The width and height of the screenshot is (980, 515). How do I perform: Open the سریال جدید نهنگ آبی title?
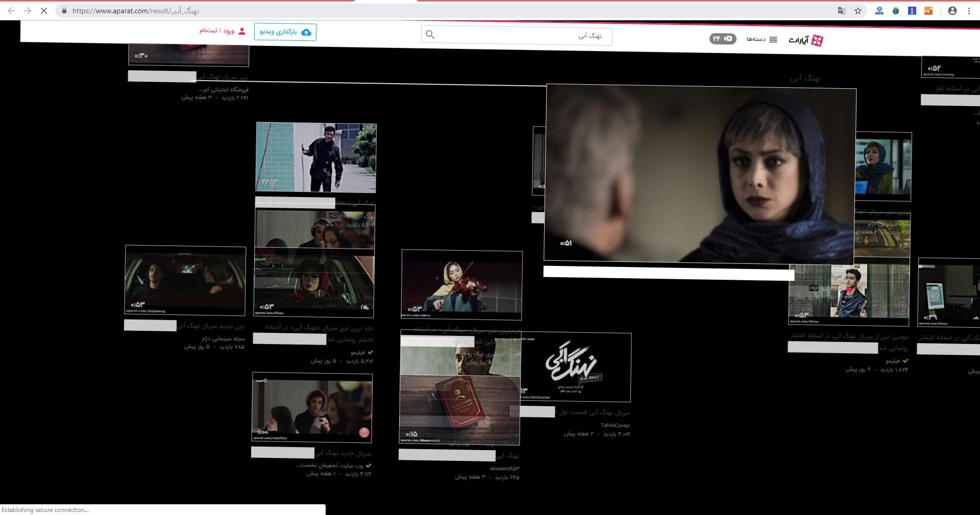[343, 453]
